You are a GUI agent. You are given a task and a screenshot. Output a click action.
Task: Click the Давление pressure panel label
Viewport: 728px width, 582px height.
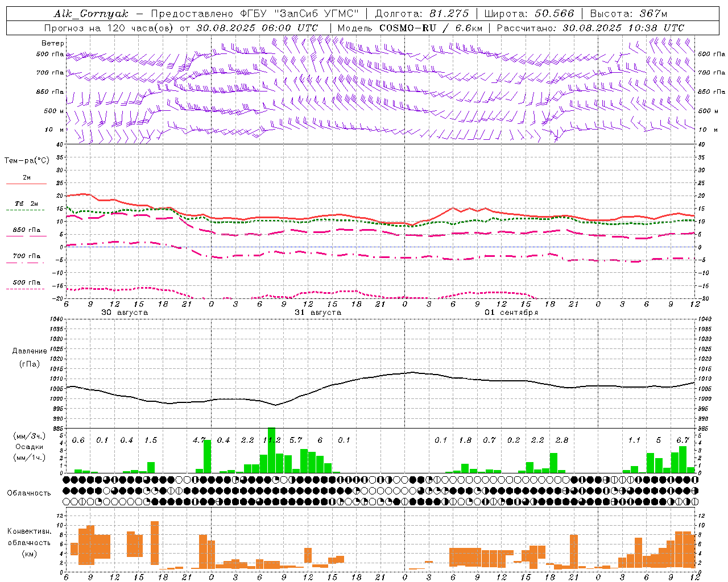(30, 351)
